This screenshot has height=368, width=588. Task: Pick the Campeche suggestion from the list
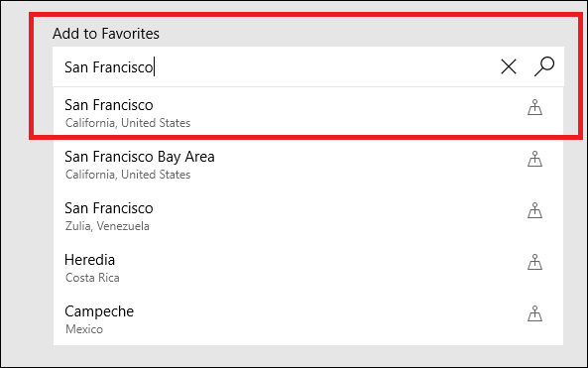307,319
